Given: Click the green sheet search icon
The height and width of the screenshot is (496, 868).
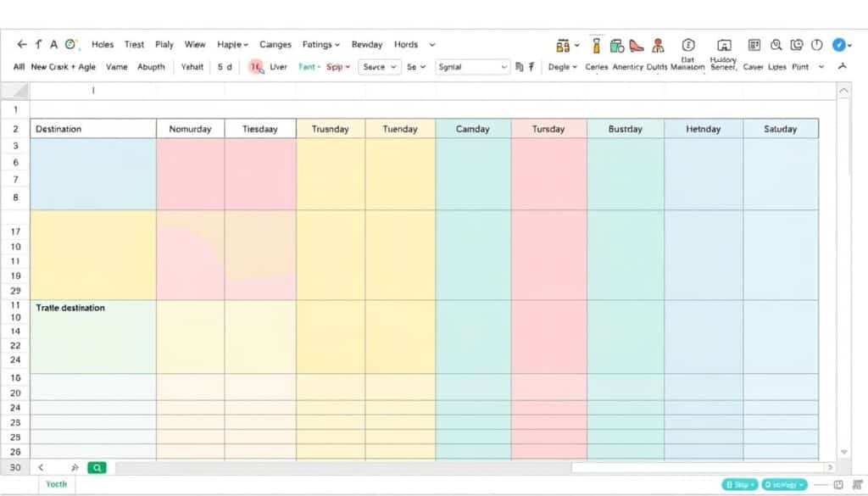Looking at the screenshot, I should 97,468.
